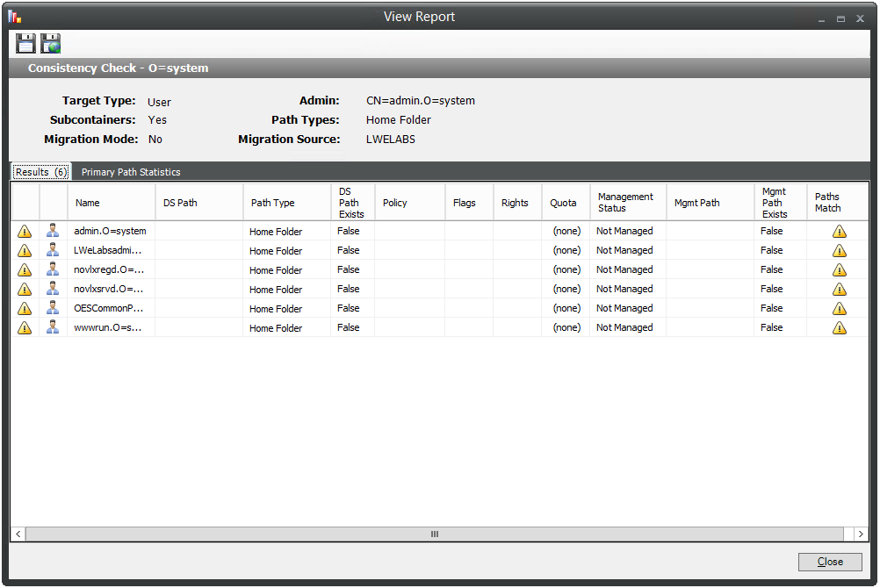Click the horizontal scrollbar right arrow
This screenshot has height=588, width=880.
pos(861,534)
